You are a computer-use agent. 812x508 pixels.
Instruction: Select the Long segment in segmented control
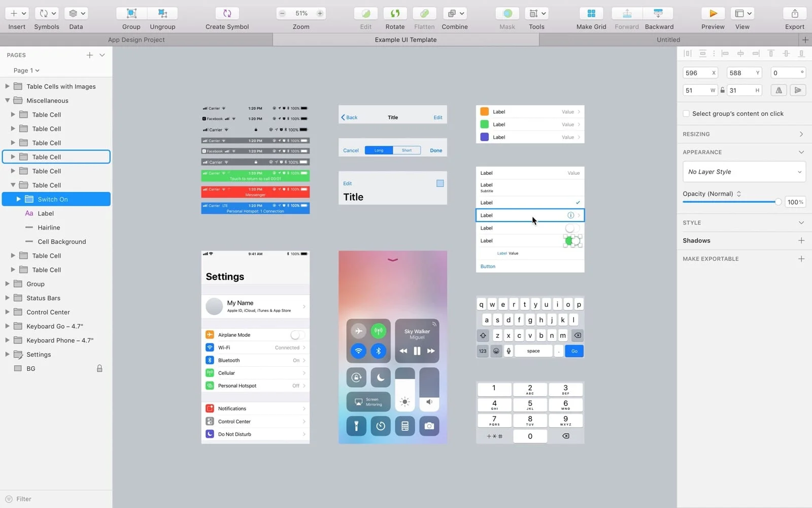(379, 150)
